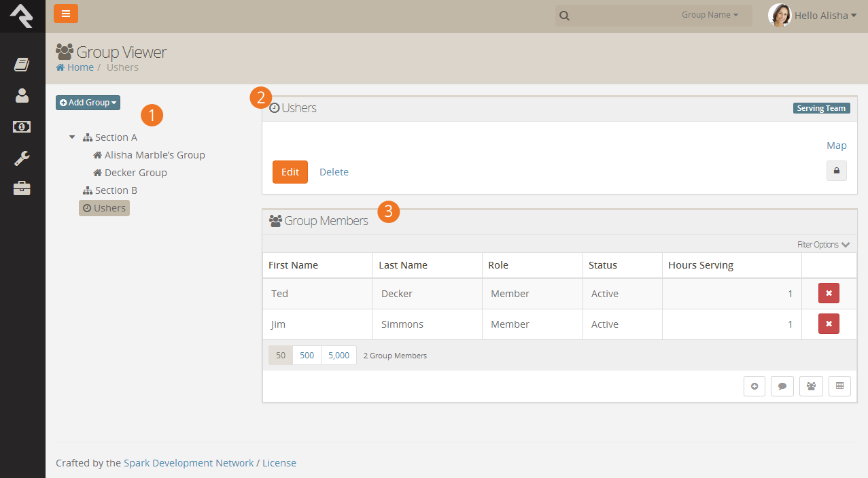Expand the Filter Options panel
The width and height of the screenshot is (868, 478).
823,245
